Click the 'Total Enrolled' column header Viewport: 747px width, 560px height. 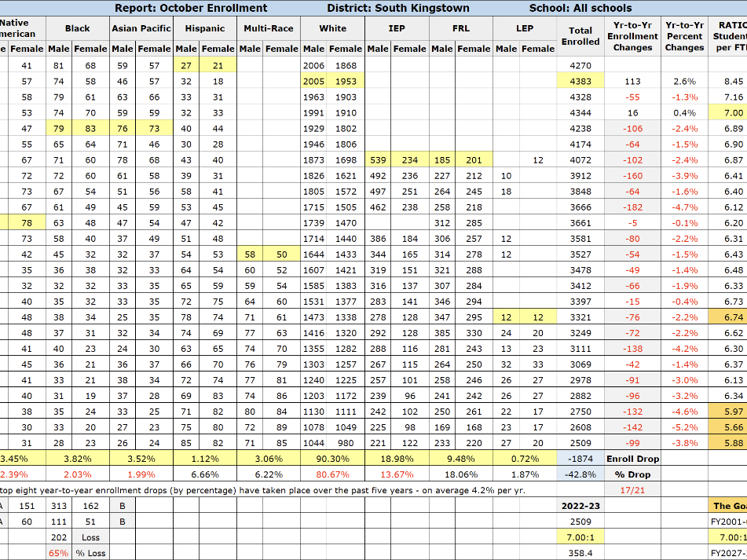[x=580, y=36]
